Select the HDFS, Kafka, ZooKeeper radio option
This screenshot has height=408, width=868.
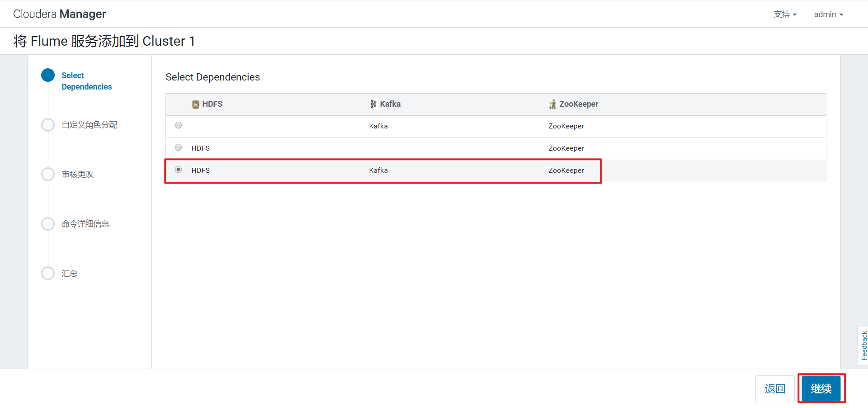pyautogui.click(x=179, y=170)
